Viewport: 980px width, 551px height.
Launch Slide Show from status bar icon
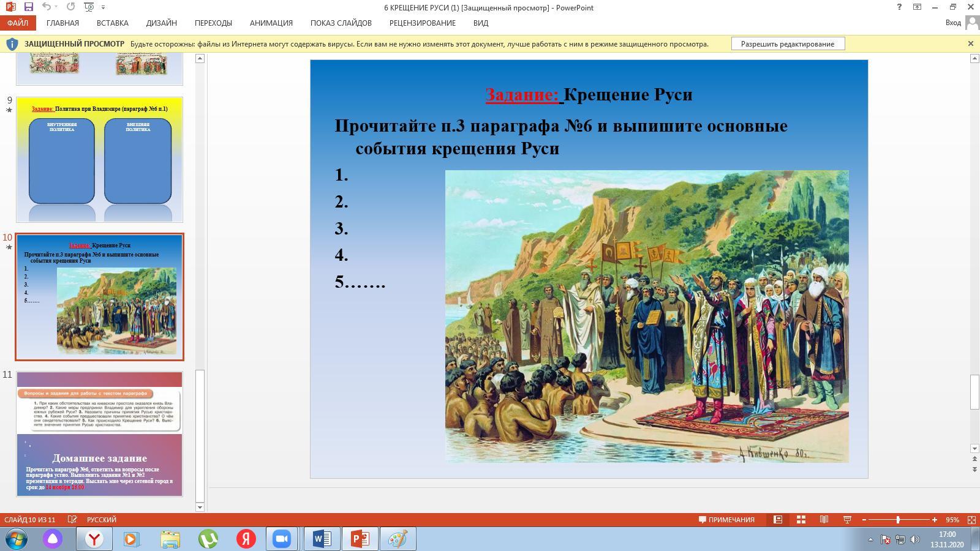[847, 520]
